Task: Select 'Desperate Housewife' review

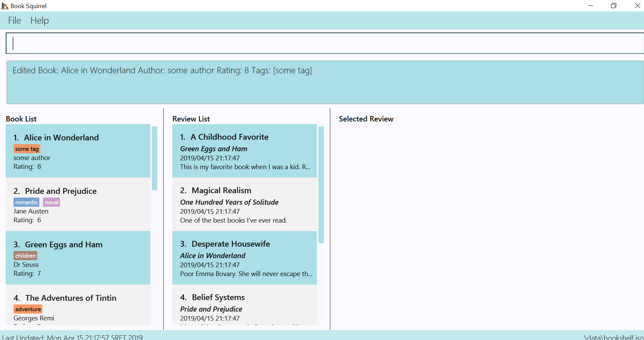Action: pos(244,258)
